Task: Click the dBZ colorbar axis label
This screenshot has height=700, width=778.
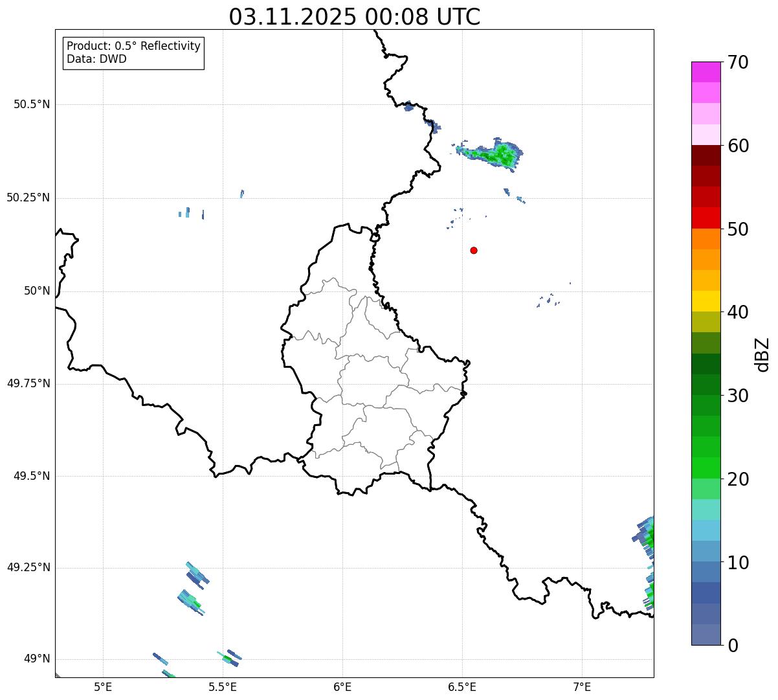Action: pyautogui.click(x=762, y=354)
